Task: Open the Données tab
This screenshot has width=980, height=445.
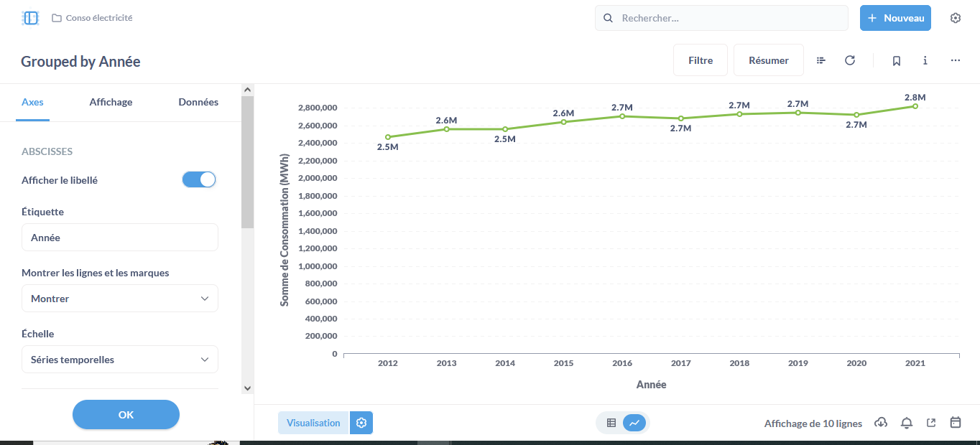Action: (198, 102)
